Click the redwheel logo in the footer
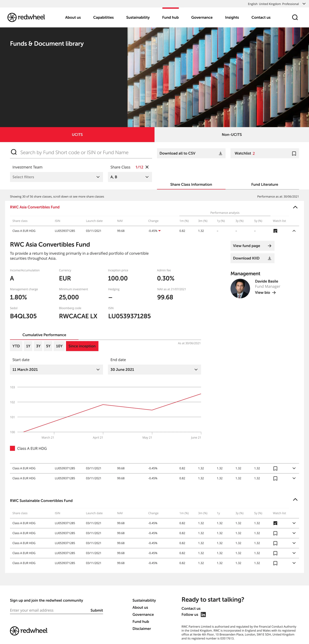The height and width of the screenshot is (644, 309). point(29,631)
